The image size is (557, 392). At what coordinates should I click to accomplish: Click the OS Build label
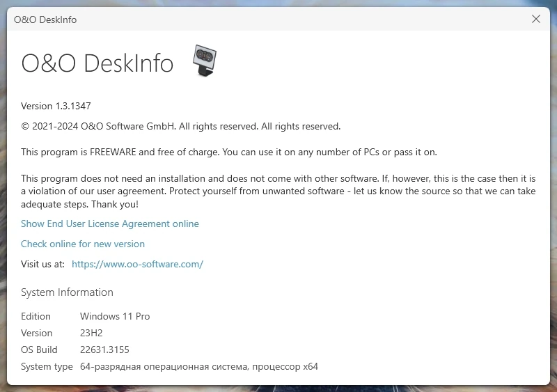[39, 350]
